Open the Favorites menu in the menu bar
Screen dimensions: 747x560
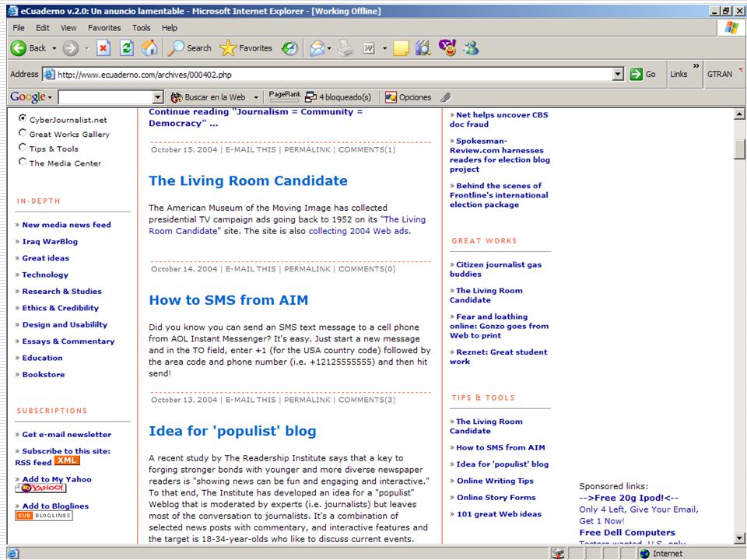pos(104,28)
